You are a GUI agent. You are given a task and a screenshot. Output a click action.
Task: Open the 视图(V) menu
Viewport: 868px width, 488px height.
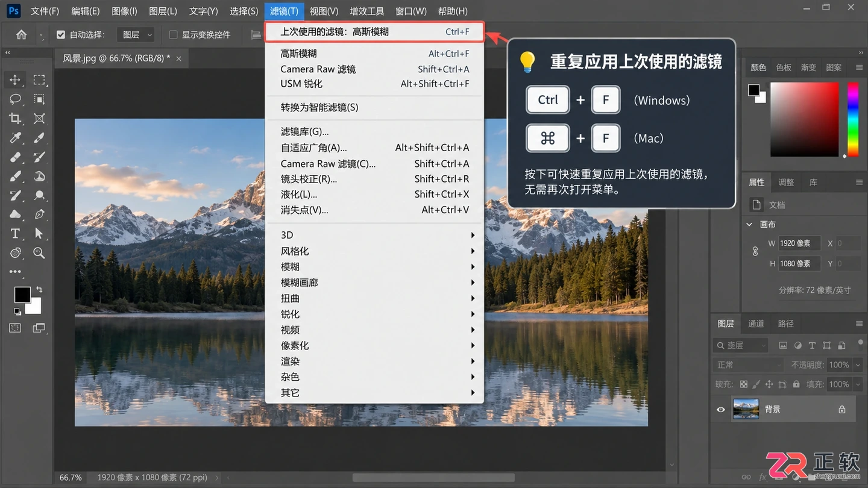pos(324,11)
